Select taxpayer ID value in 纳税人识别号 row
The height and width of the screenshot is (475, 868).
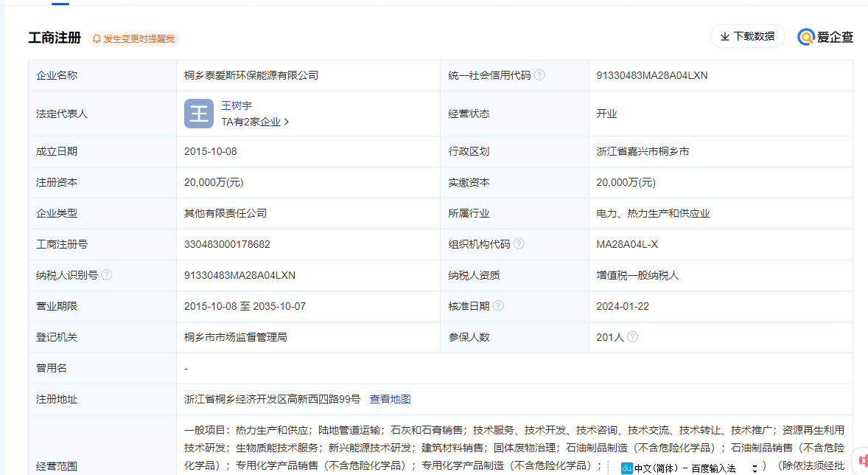tap(239, 275)
